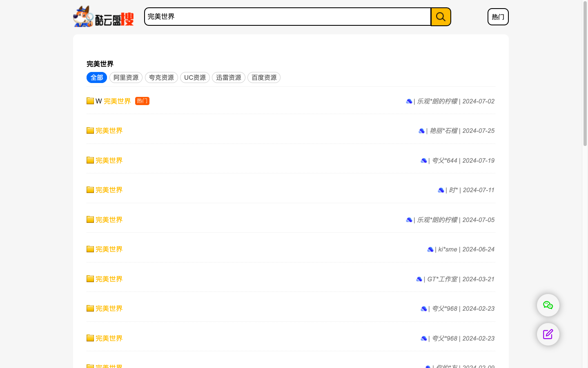This screenshot has width=588, height=368.
Task: Select the 迅雷资源 filter
Action: [228, 78]
